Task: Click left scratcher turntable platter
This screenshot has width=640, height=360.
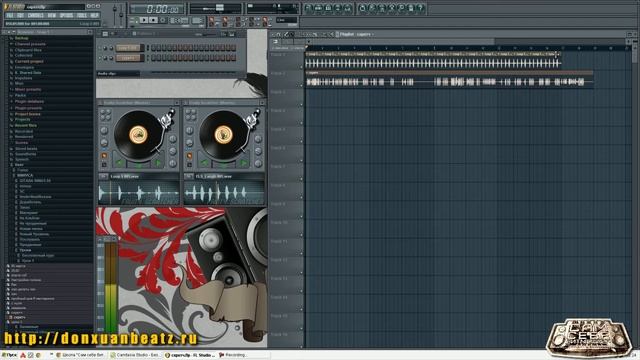Action: point(138,135)
